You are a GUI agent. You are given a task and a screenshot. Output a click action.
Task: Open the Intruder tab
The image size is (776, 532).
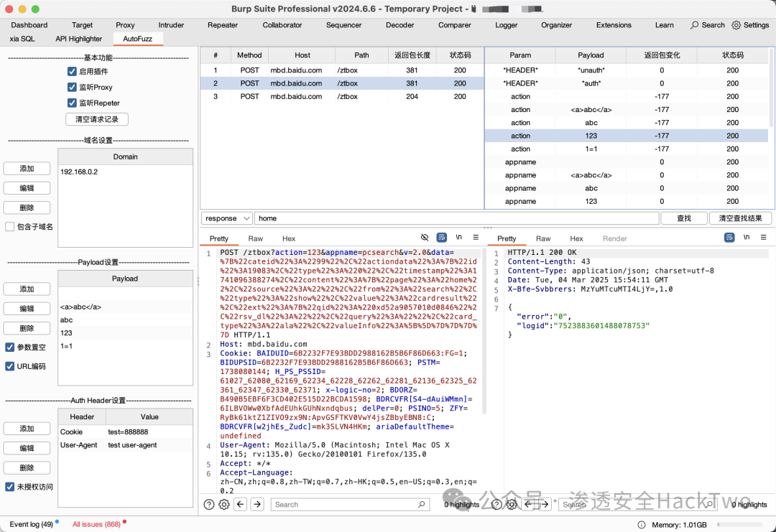point(171,24)
